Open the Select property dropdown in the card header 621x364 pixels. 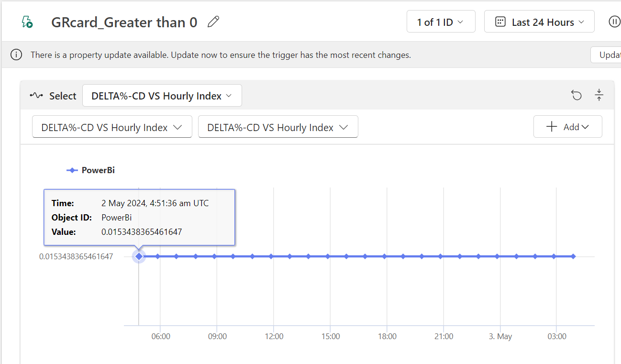tap(162, 96)
